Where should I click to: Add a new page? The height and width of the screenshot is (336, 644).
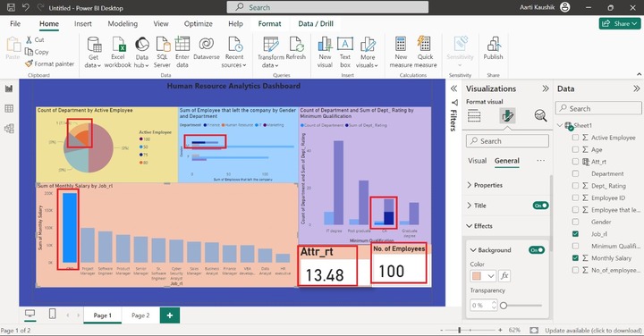pyautogui.click(x=170, y=315)
